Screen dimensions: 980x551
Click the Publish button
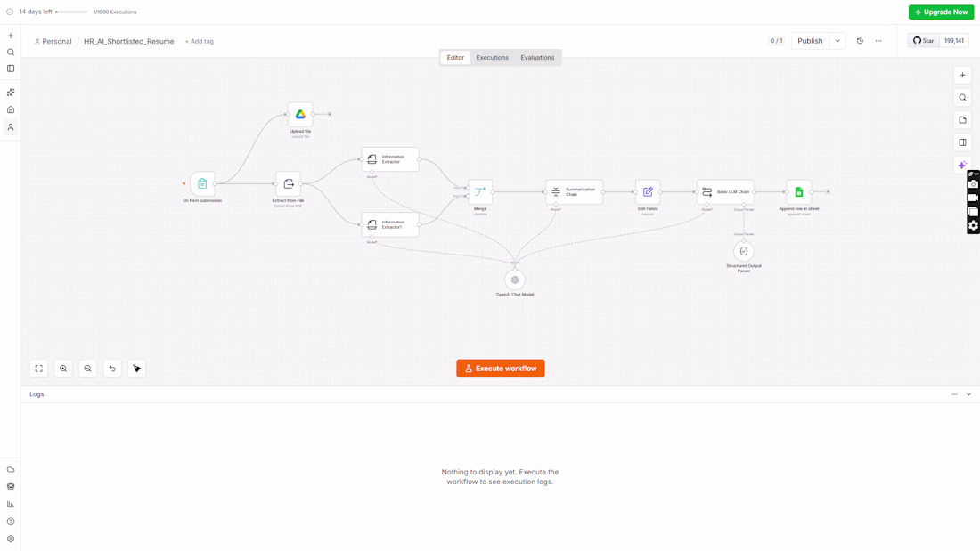click(810, 41)
